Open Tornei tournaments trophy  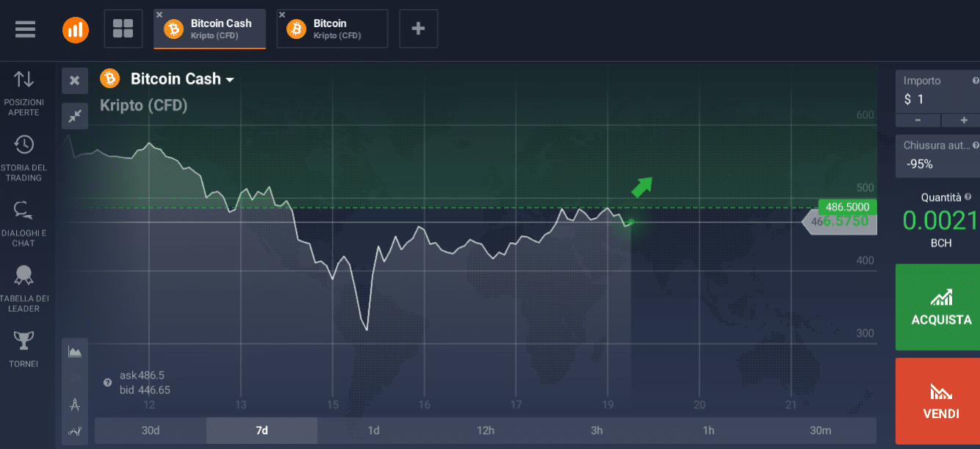(x=24, y=349)
